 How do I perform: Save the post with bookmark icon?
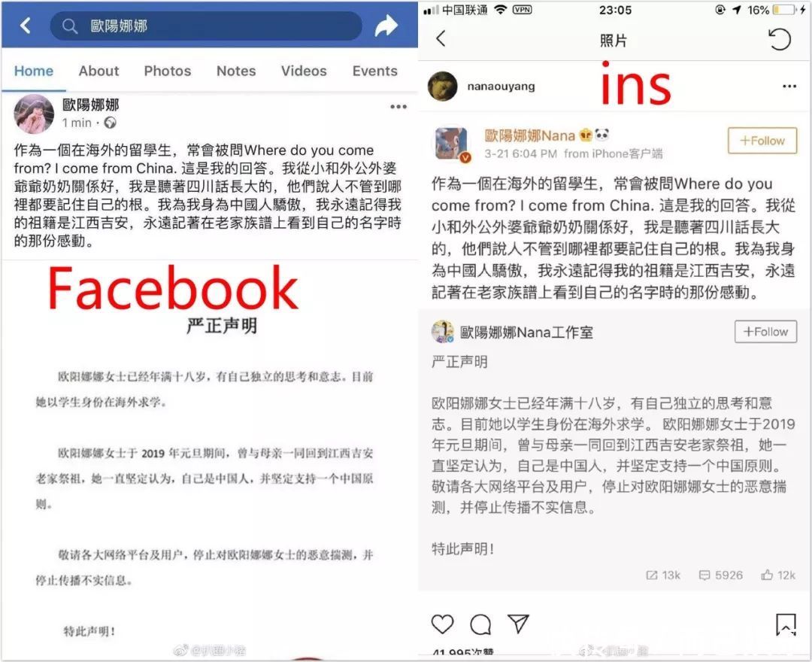[786, 624]
